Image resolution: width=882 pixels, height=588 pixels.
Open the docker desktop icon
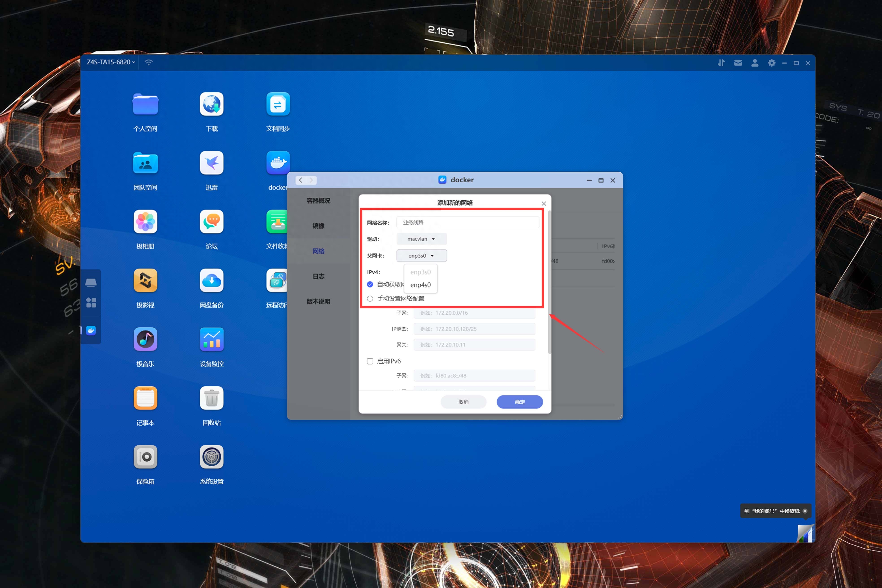coord(278,163)
